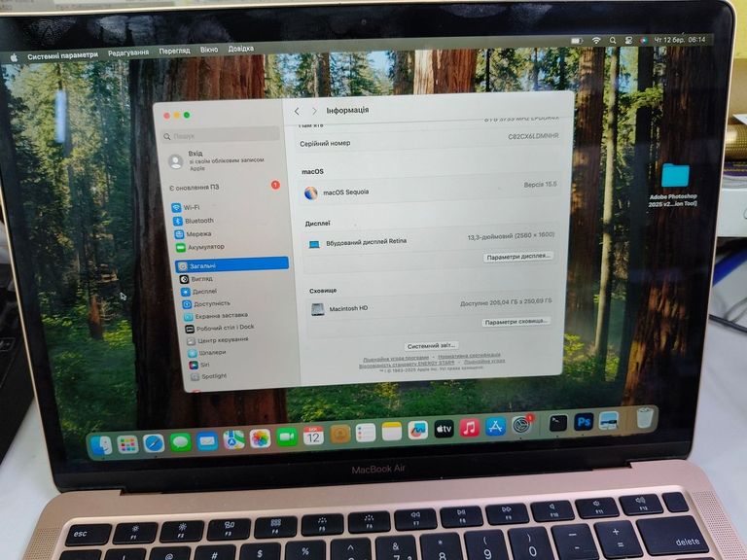This screenshot has height=560, width=747.
Task: Open Доступність accessibility settings
Action: pos(206,303)
